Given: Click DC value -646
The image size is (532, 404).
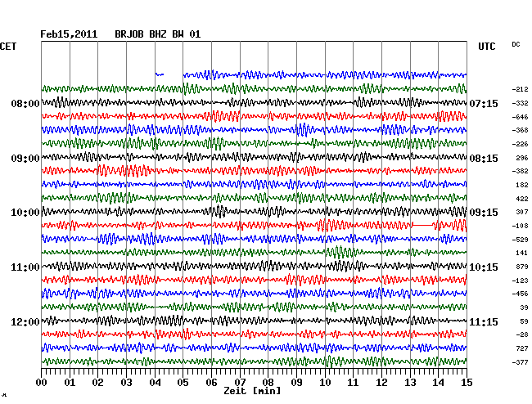Looking at the screenshot, I should 520,117.
